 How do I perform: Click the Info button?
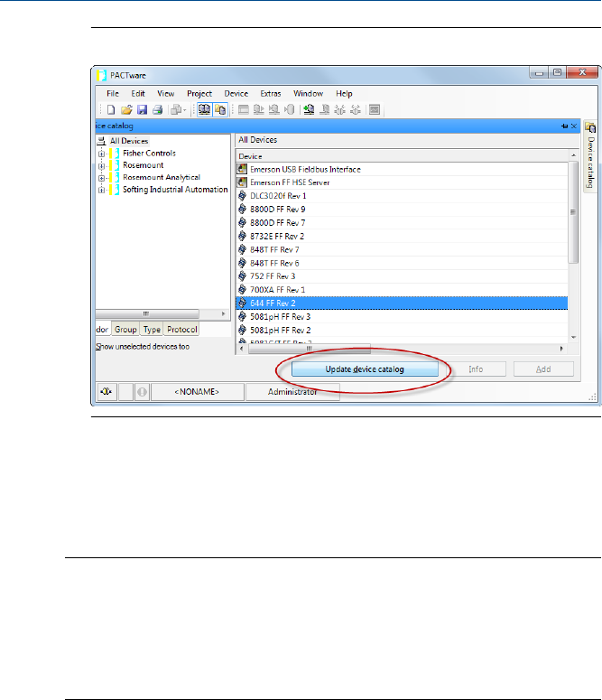476,369
